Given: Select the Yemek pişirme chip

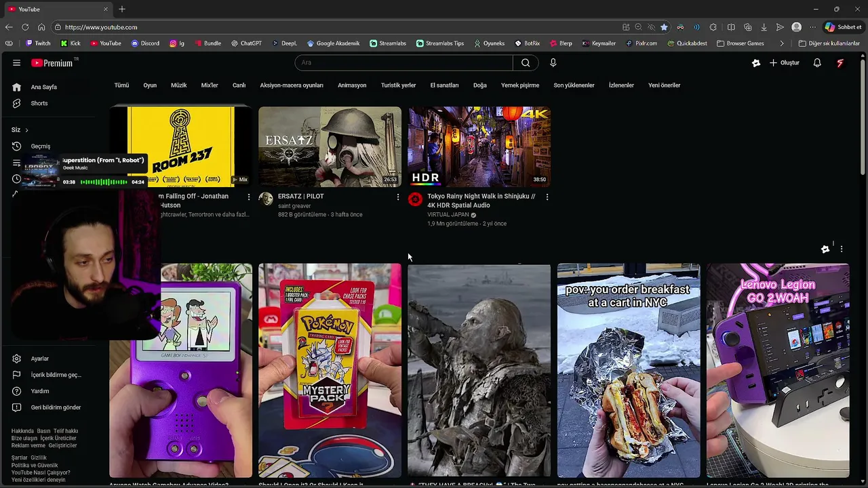Looking at the screenshot, I should [520, 85].
